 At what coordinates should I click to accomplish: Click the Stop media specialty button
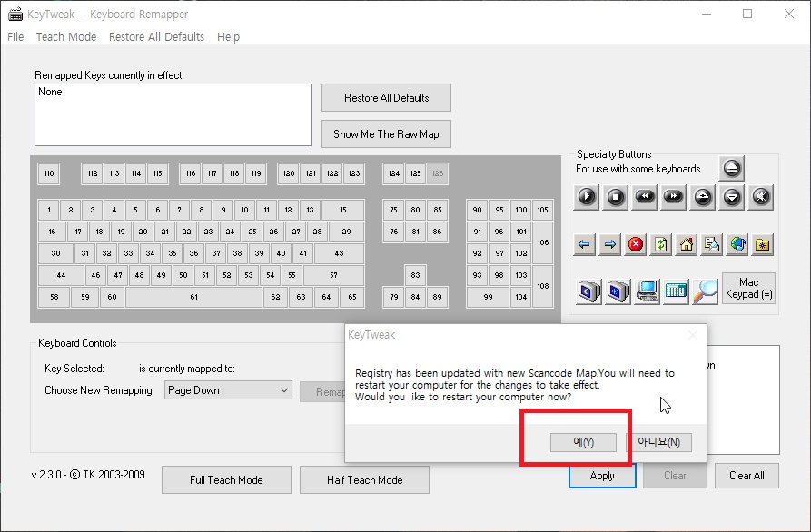click(x=616, y=197)
